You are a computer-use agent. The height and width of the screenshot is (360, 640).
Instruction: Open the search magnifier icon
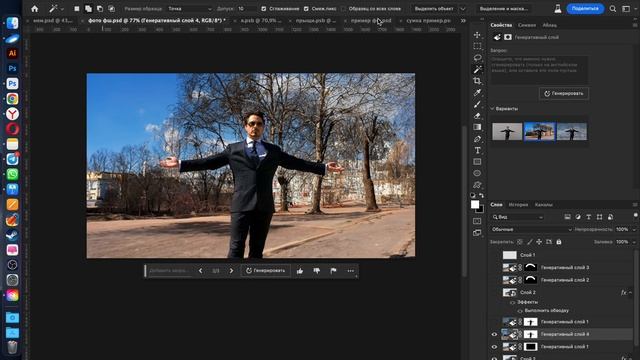(613, 9)
